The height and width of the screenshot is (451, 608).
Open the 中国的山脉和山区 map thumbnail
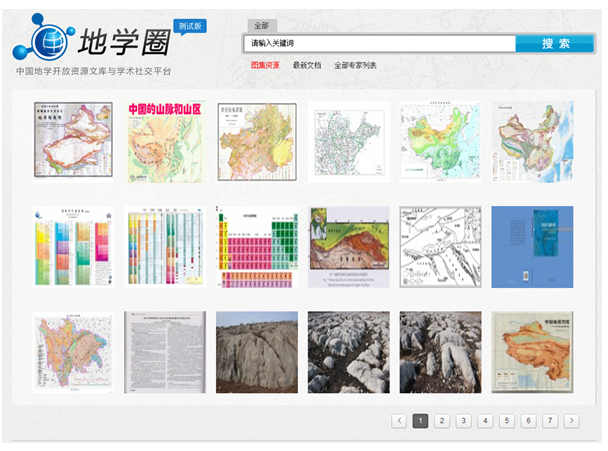click(x=164, y=141)
